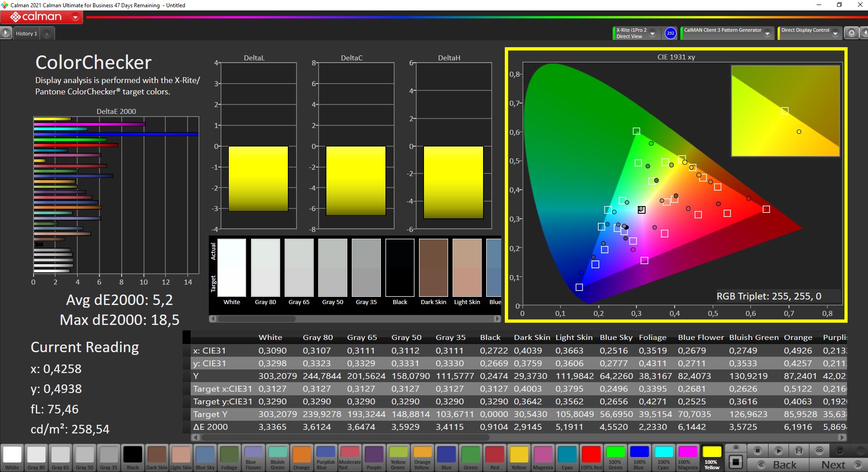This screenshot has height=472, width=868.
Task: Expand the pattern panel up arrow
Action: pyautogui.click(x=735, y=448)
